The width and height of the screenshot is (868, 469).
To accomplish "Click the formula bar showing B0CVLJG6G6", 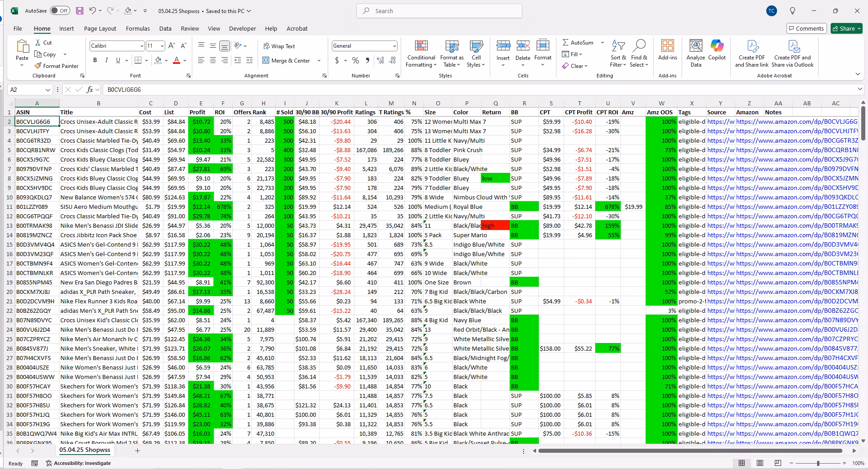I will pyautogui.click(x=479, y=90).
